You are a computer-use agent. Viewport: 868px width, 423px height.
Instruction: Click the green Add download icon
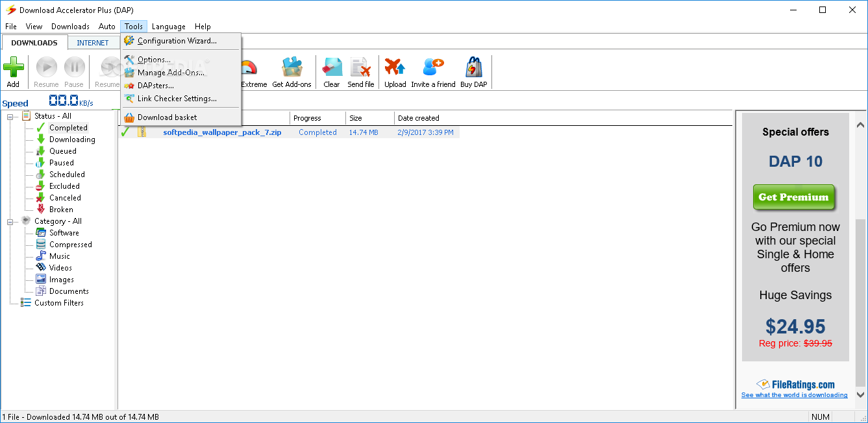[x=13, y=67]
